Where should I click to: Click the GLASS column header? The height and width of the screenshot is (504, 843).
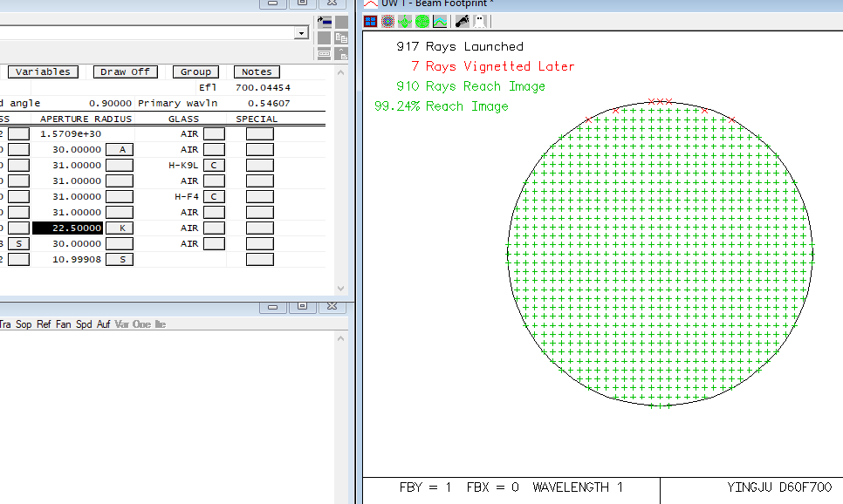[x=183, y=119]
